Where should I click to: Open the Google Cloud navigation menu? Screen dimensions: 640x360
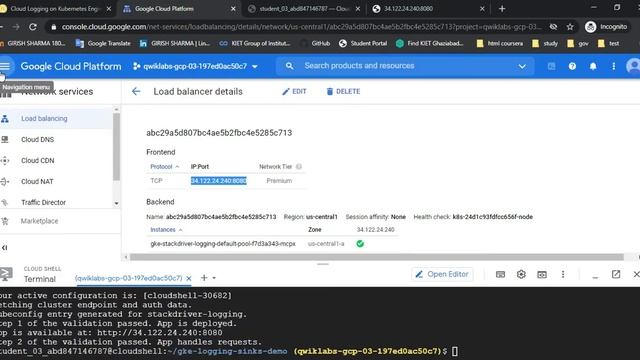pos(5,66)
